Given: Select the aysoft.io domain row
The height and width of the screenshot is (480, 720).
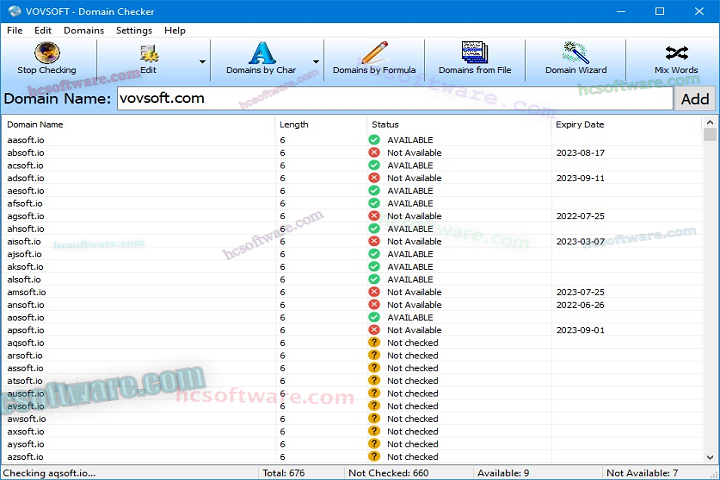Looking at the screenshot, I should point(352,444).
